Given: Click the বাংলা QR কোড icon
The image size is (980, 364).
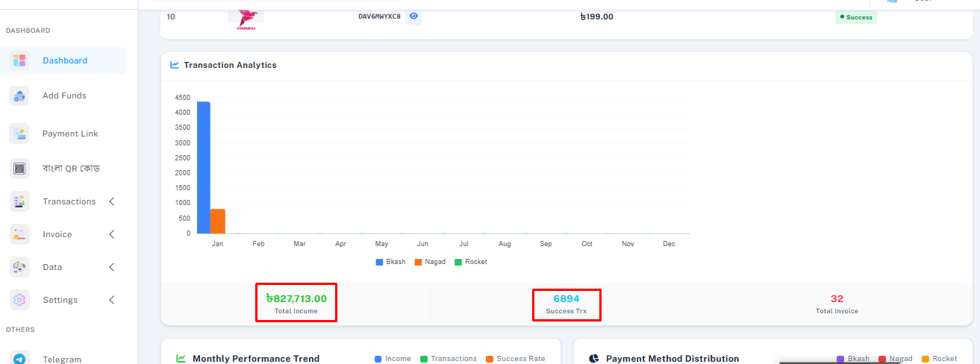Looking at the screenshot, I should point(19,169).
